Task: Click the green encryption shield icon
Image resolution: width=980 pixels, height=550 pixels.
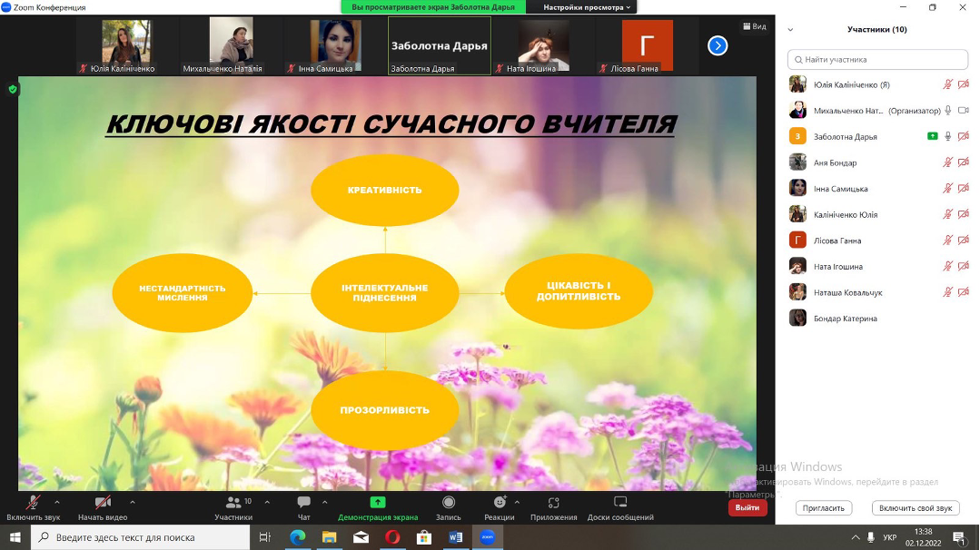Action: [x=13, y=89]
